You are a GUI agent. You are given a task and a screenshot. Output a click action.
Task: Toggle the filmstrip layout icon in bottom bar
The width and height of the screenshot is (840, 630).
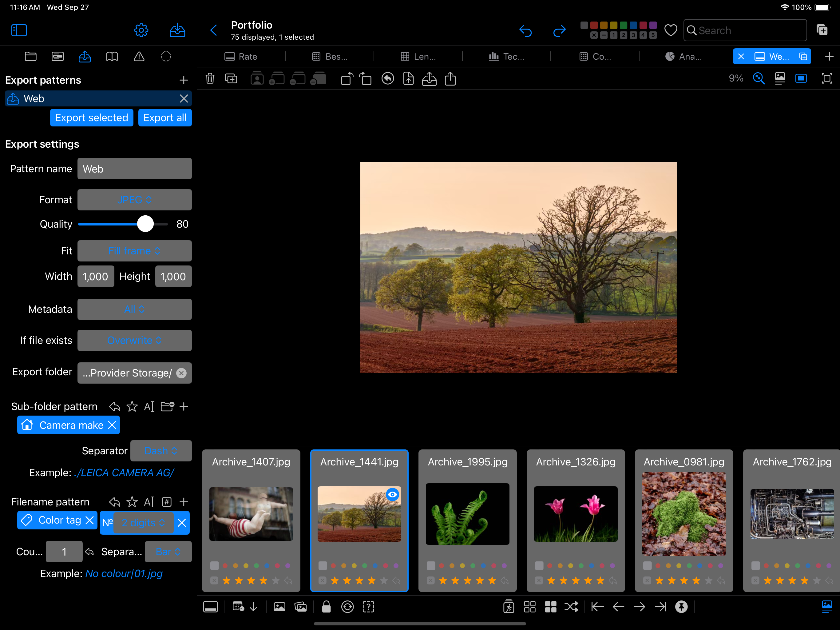[x=210, y=607]
